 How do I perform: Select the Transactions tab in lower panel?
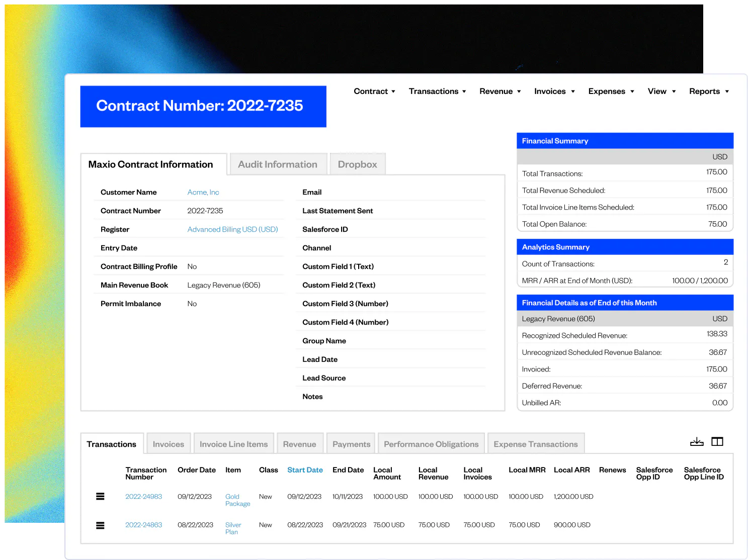[112, 444]
